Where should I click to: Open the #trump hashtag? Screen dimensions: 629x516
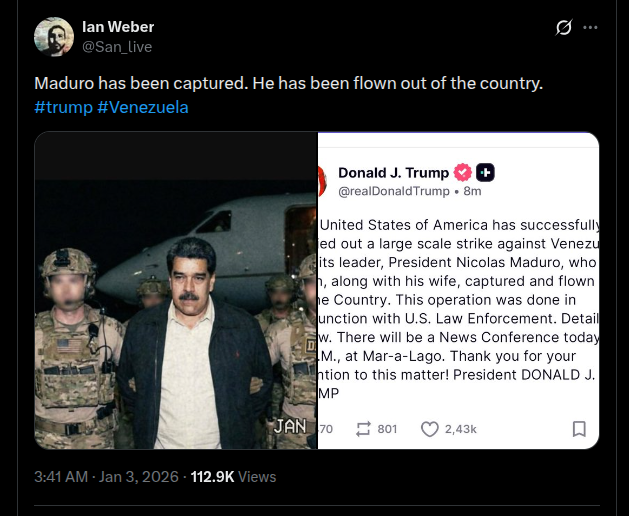pyautogui.click(x=63, y=107)
